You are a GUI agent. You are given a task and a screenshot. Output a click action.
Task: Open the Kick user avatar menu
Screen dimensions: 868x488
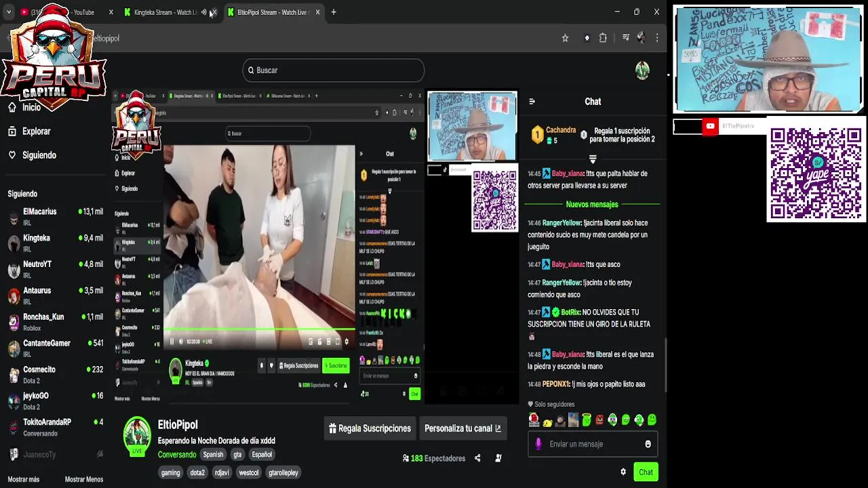[642, 70]
